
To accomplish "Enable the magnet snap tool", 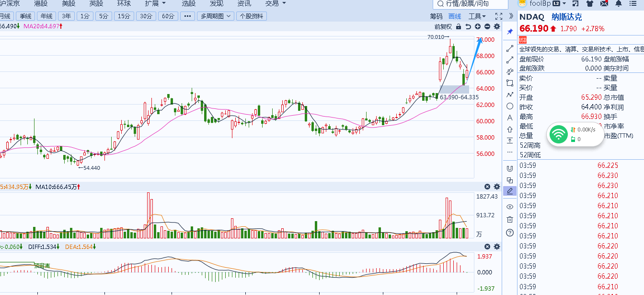I will tap(510, 168).
